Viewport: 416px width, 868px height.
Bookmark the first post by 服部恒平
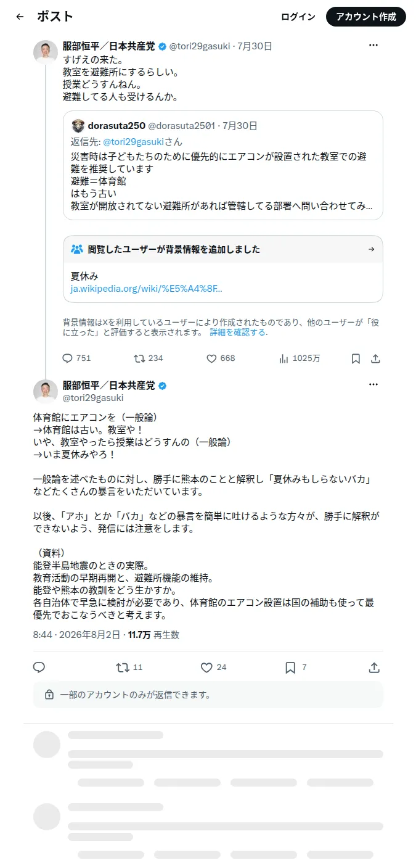coord(356,358)
